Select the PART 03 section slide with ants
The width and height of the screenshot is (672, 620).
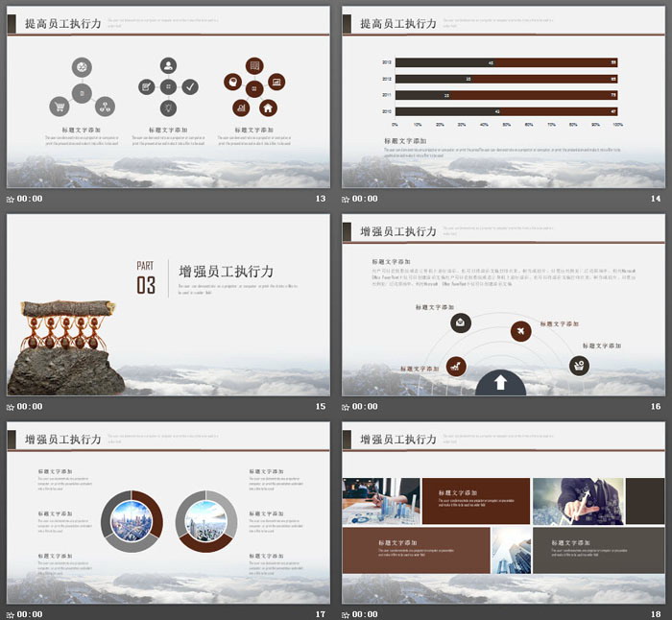168,304
